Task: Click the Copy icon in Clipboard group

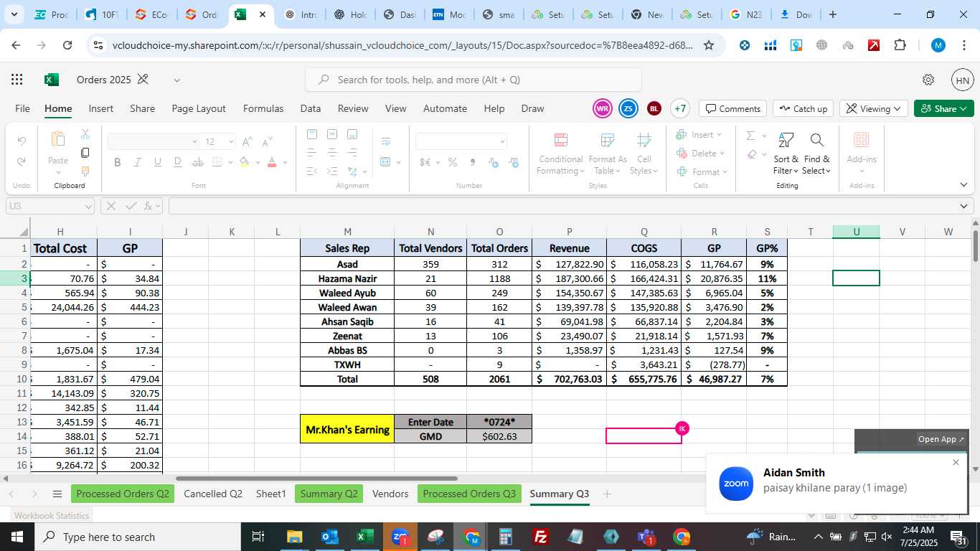Action: [x=85, y=153]
